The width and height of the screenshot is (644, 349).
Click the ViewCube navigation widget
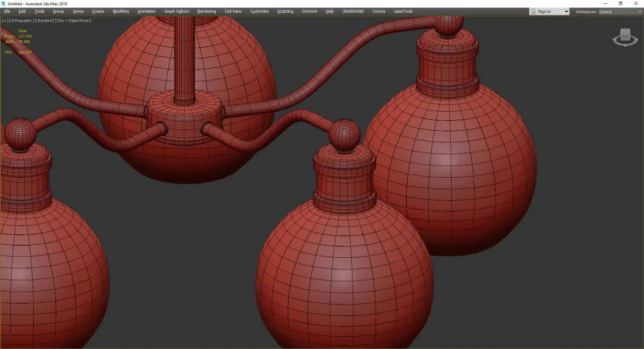(624, 38)
